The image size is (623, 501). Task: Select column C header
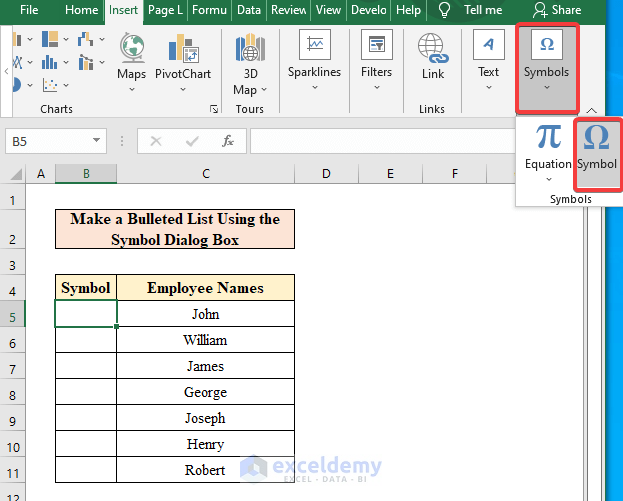pyautogui.click(x=205, y=174)
